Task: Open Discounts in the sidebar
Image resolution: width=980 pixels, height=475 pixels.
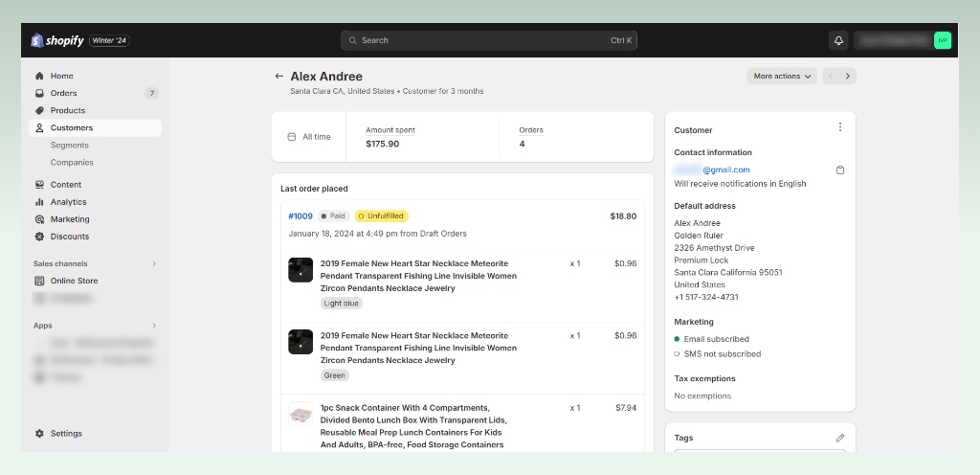Action: coord(95,237)
